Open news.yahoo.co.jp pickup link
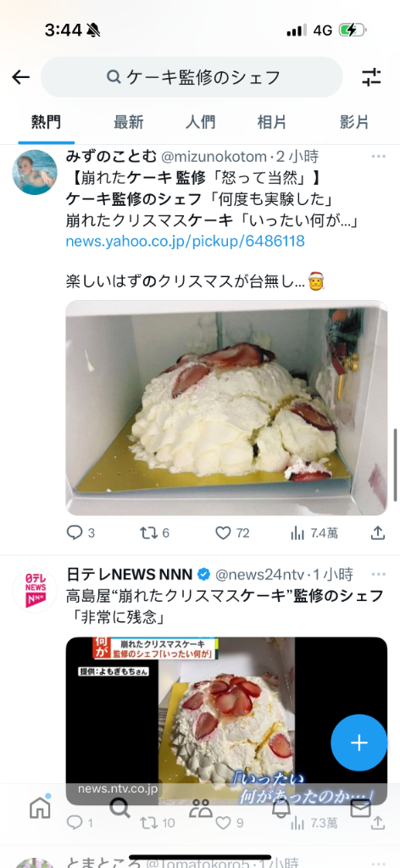 point(185,242)
